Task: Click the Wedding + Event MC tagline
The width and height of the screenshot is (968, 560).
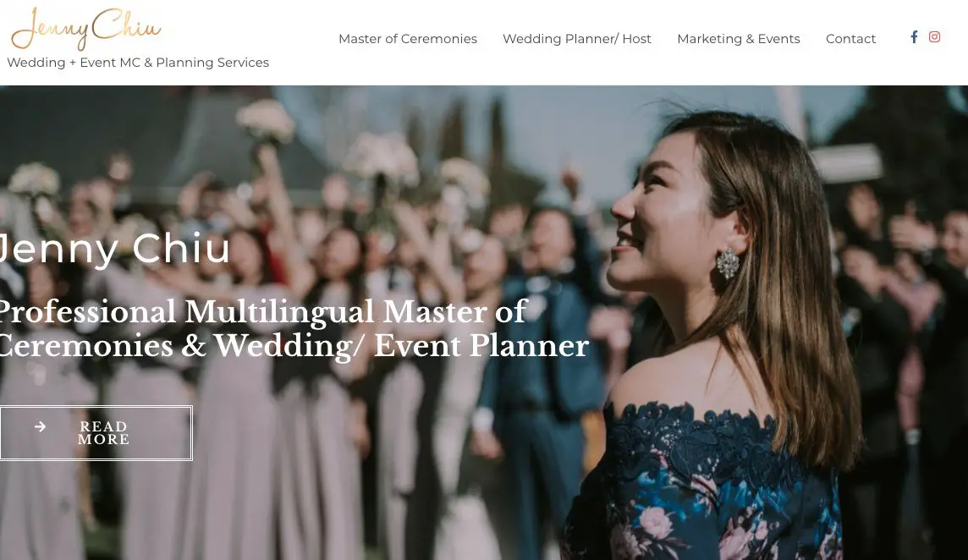Action: pyautogui.click(x=138, y=63)
